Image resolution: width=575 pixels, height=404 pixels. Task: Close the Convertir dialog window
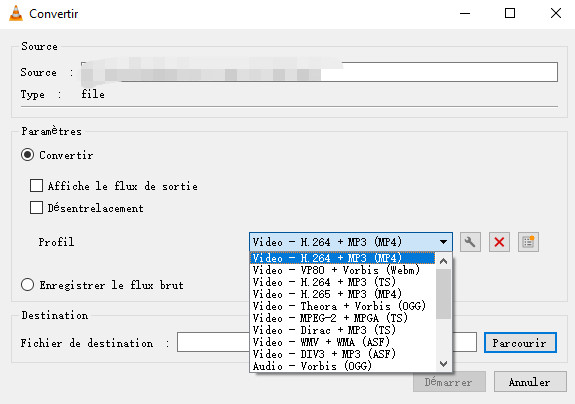(x=556, y=14)
